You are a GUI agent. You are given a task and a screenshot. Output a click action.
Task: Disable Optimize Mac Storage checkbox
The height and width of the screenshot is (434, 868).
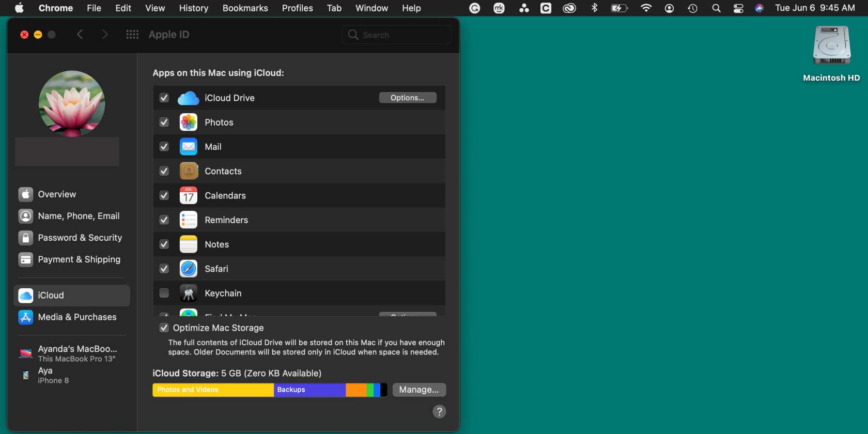(x=164, y=328)
